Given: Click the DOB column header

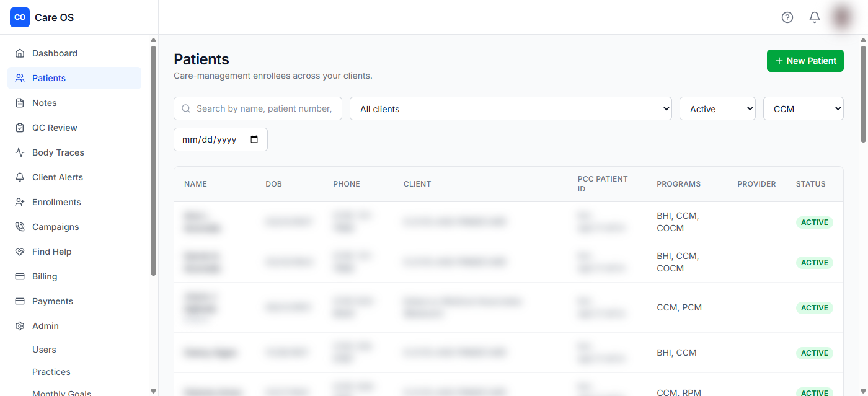Looking at the screenshot, I should click(273, 184).
